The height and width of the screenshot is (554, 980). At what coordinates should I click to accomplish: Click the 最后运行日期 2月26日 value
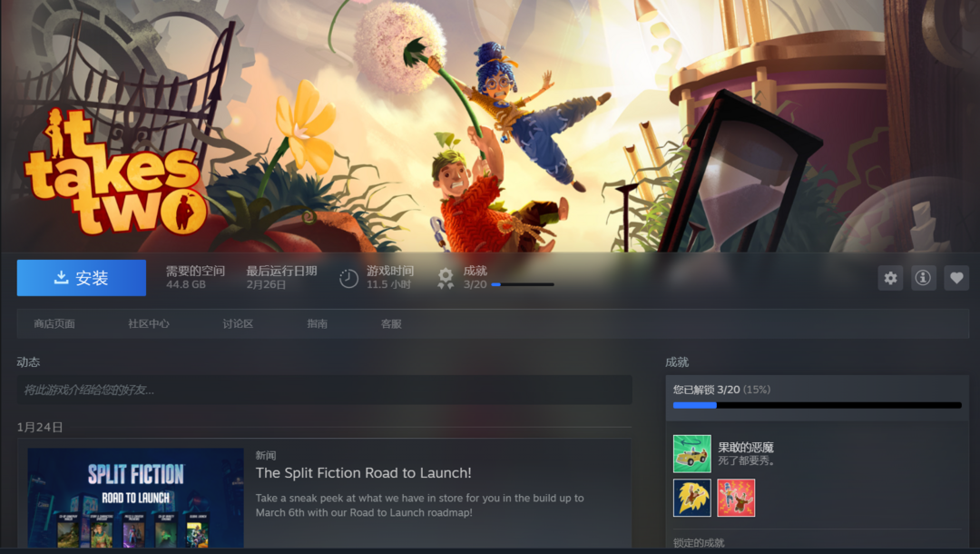[x=266, y=284]
